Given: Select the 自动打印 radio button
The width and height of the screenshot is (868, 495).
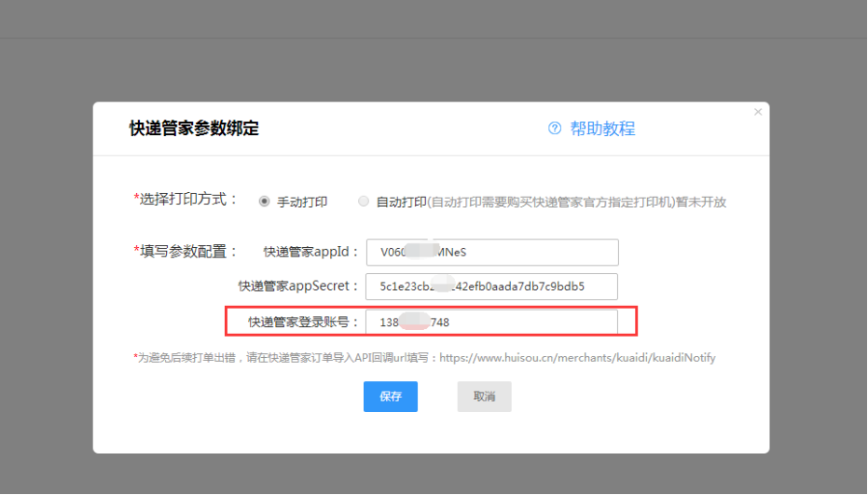Looking at the screenshot, I should pos(363,201).
